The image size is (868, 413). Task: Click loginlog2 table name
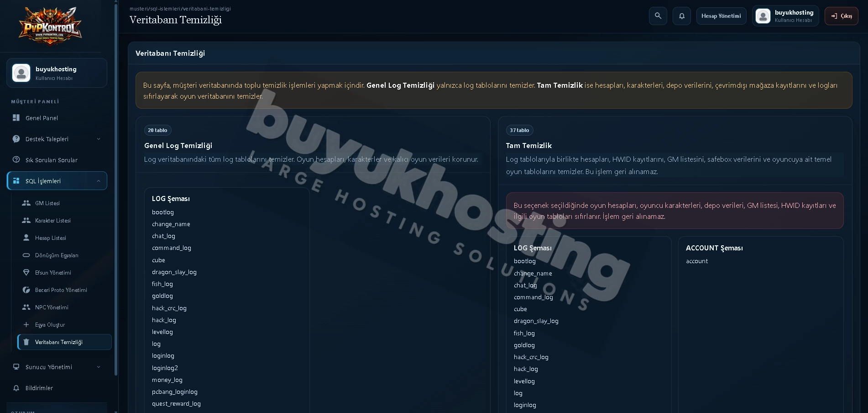click(165, 368)
